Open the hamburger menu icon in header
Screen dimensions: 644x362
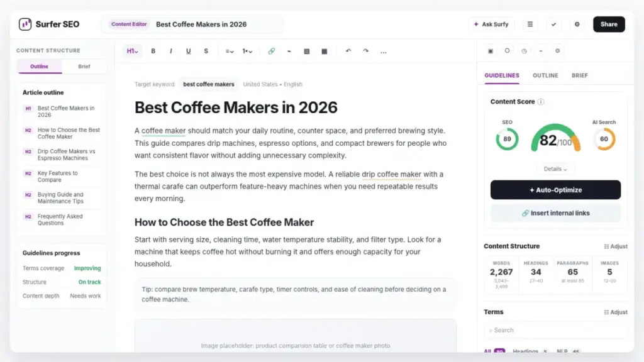tap(530, 25)
